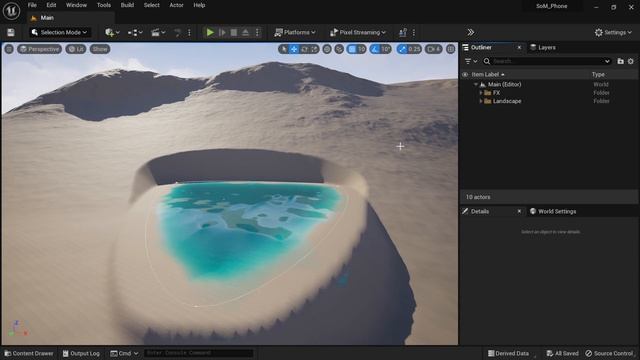Click the Stop simulation button

(234, 33)
